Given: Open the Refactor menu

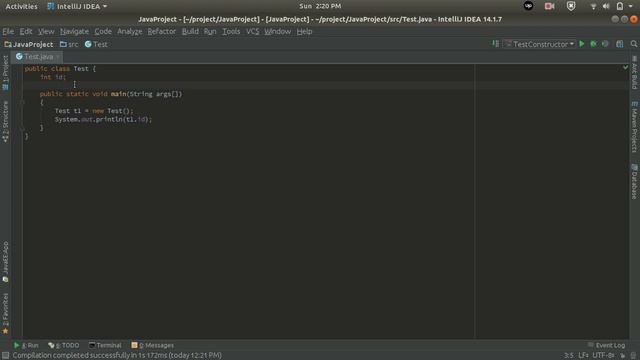Looking at the screenshot, I should click(162, 31).
